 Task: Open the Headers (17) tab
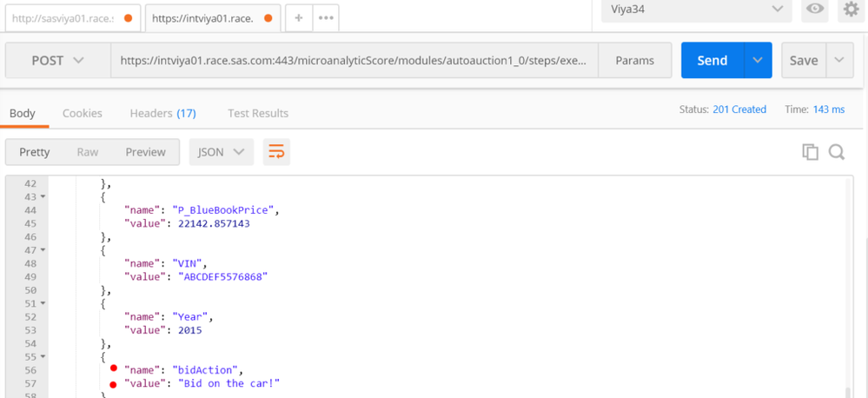[162, 113]
